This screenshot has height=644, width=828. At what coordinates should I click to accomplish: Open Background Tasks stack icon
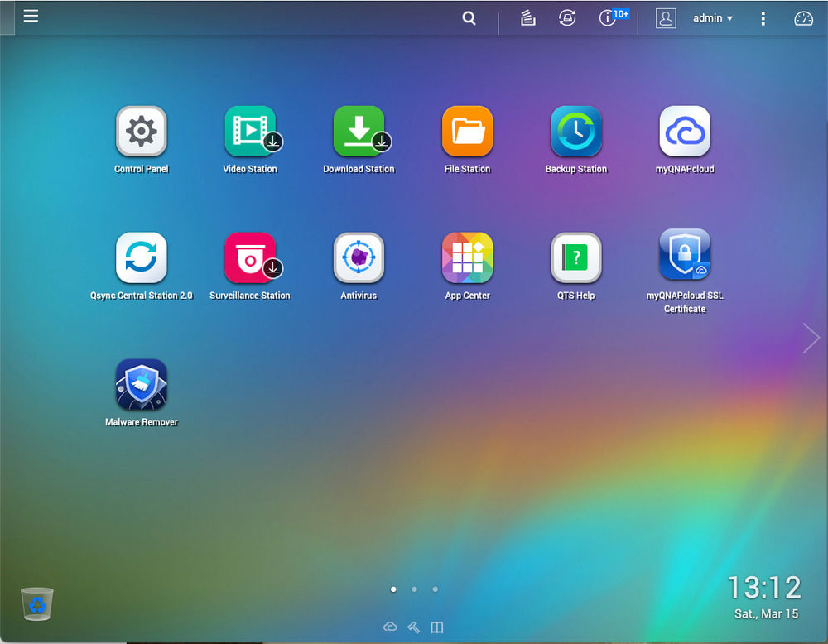[x=527, y=18]
